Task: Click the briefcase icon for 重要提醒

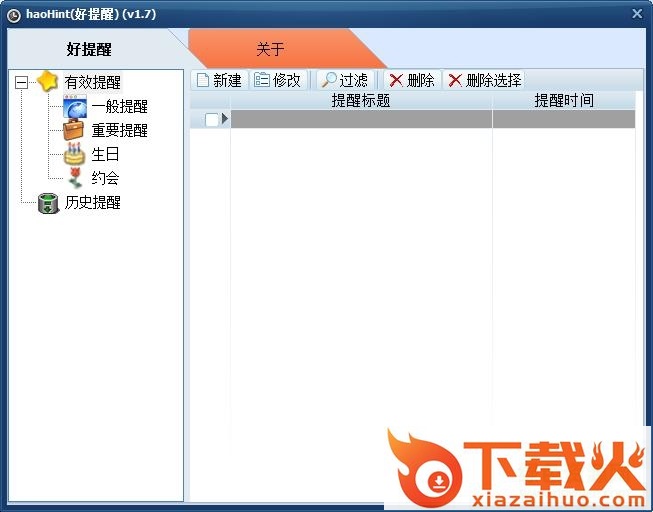Action: pyautogui.click(x=74, y=130)
